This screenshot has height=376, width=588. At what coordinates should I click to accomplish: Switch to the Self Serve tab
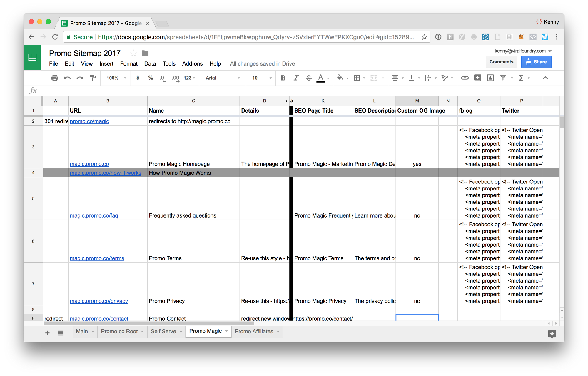point(163,331)
